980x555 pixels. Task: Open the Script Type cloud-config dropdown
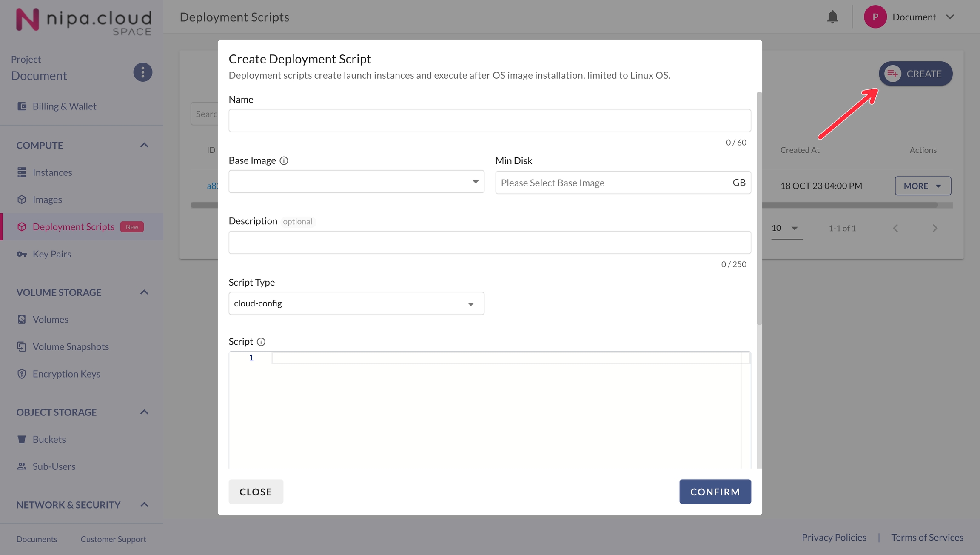pos(356,303)
